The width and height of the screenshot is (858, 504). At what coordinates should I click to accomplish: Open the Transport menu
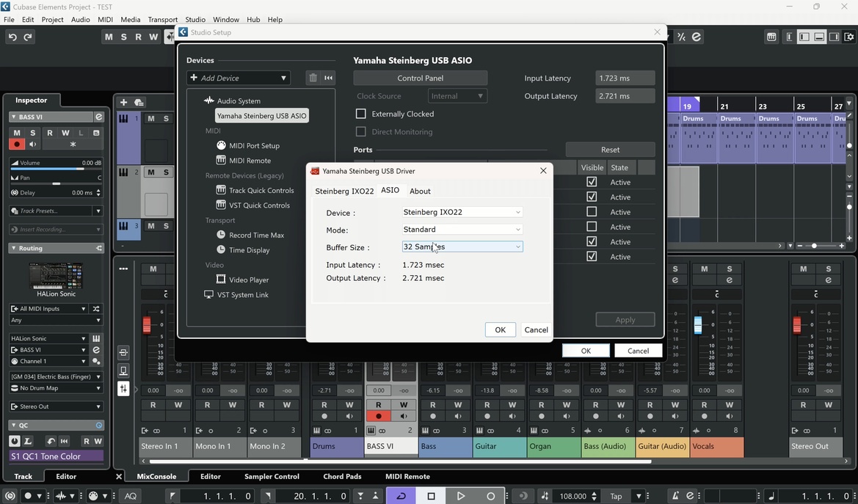[162, 20]
